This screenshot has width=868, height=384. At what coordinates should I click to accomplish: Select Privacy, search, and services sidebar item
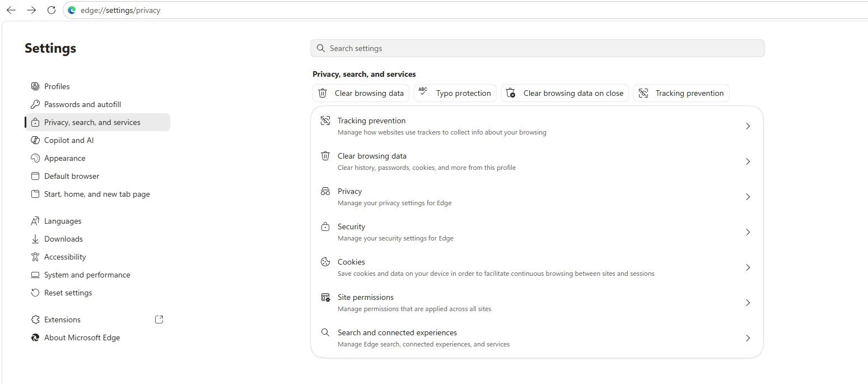pyautogui.click(x=98, y=122)
